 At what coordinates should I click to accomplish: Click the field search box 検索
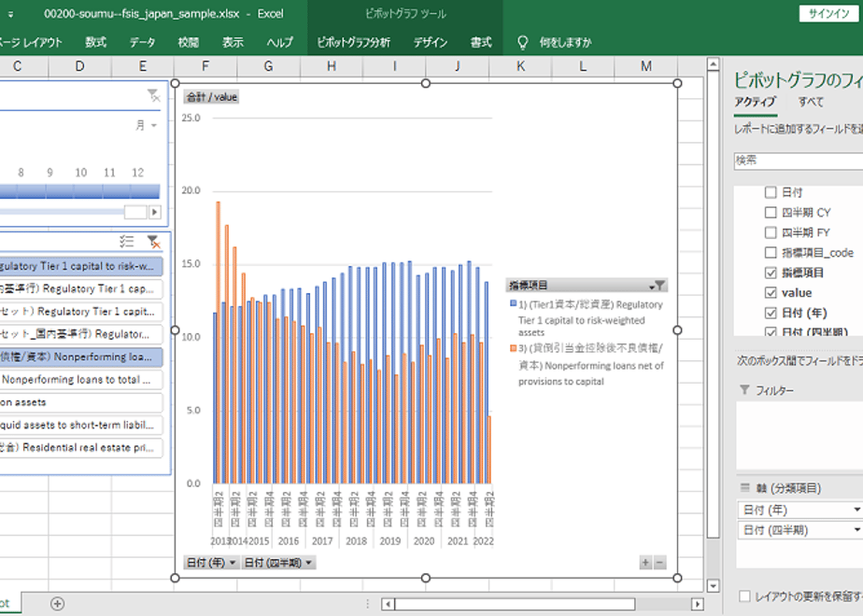pyautogui.click(x=798, y=160)
